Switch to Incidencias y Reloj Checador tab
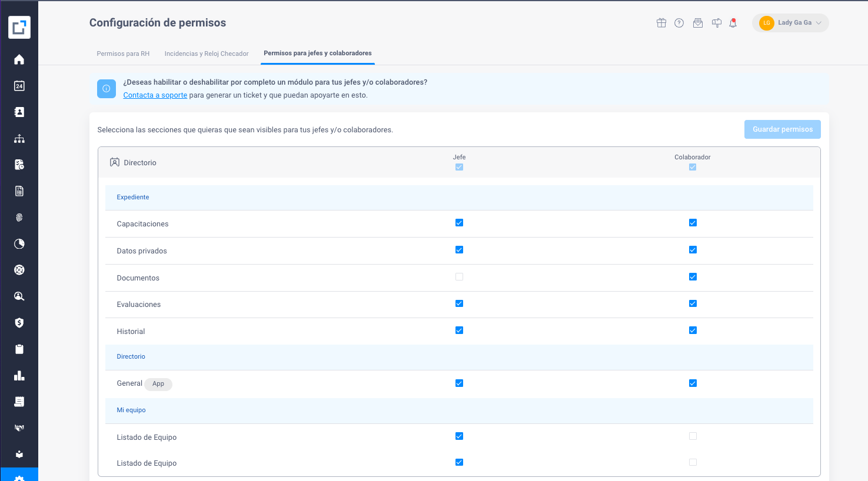The image size is (868, 481). click(207, 54)
